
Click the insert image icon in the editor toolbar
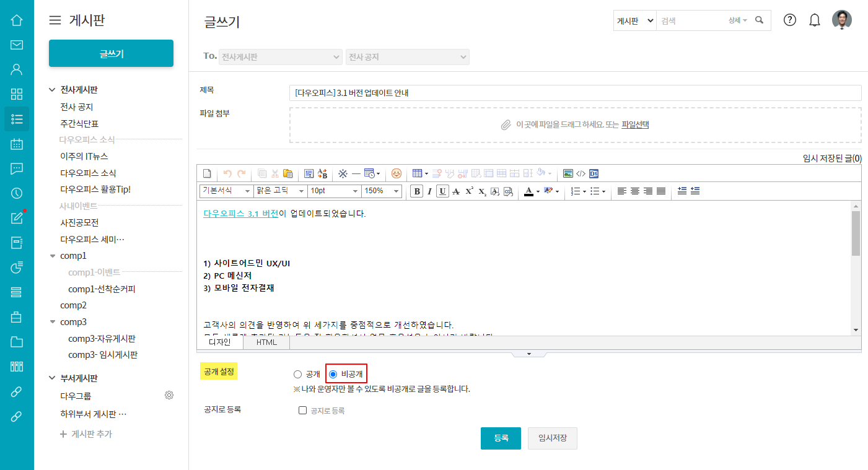(568, 173)
